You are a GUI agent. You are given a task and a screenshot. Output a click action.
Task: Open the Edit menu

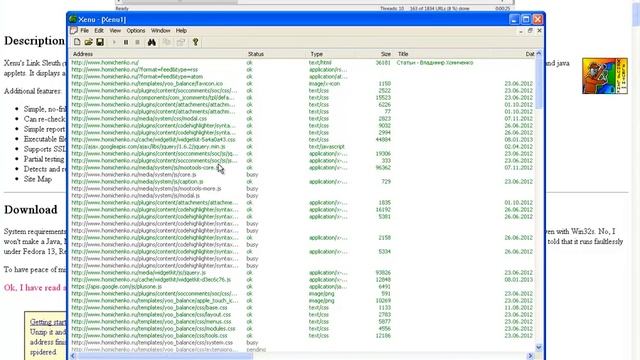tap(99, 31)
